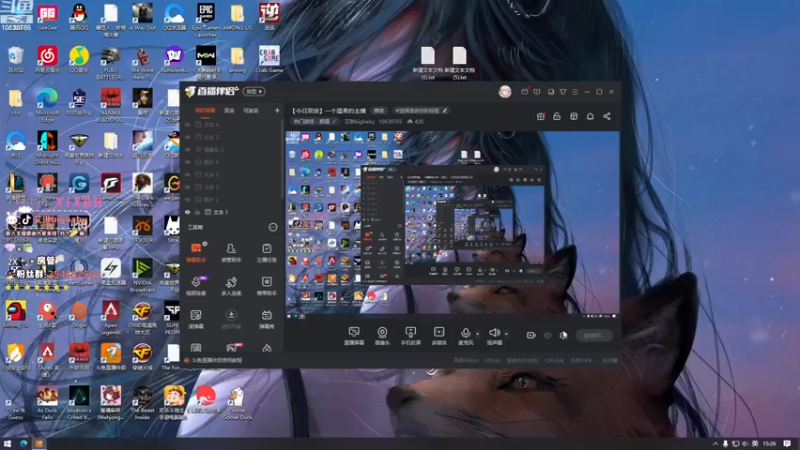Open the 视频连麦 microphone tool
Image resolution: width=800 pixels, height=450 pixels.
click(196, 286)
